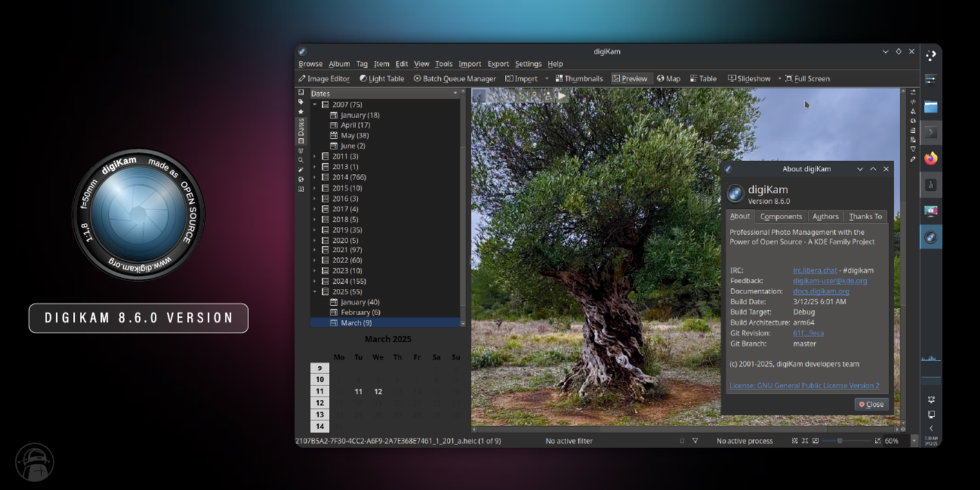The image size is (980, 490).
Task: Open the Light Table
Action: point(382,78)
